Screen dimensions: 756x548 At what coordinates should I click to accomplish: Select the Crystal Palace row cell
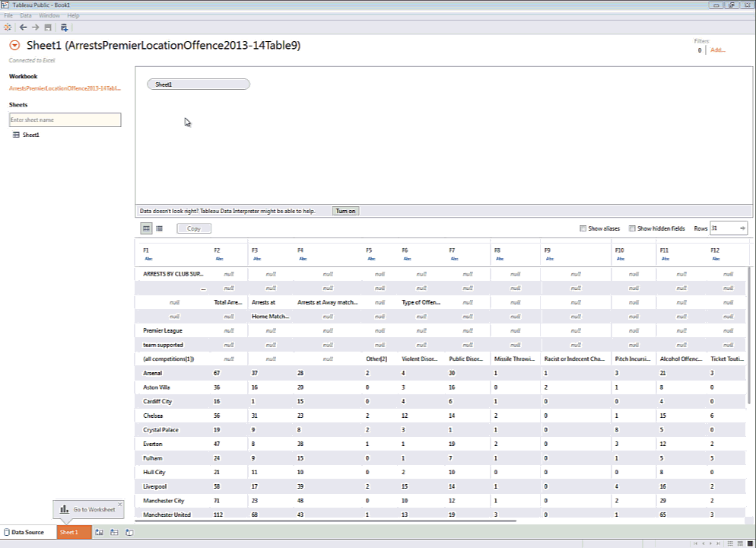161,430
